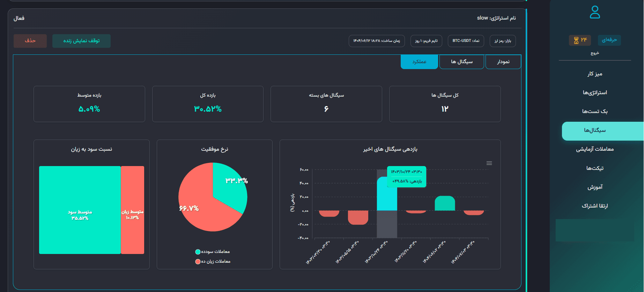Open معاملات آزمایشی in sidebar
Viewport: 644px width, 292px height.
(x=595, y=149)
